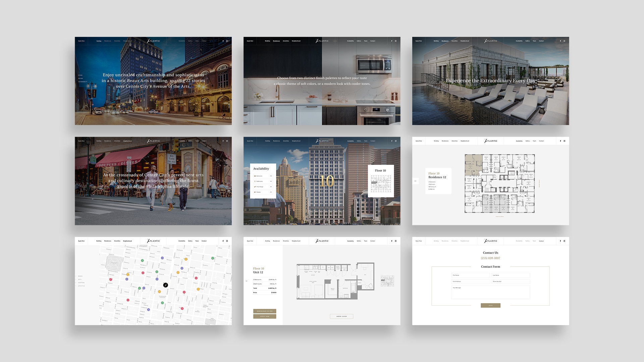Focus the Phone Number input field
Screen dimensions: 644x362
(511, 282)
